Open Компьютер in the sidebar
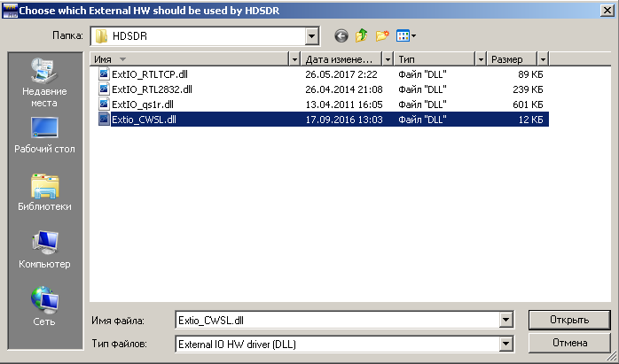 point(44,250)
